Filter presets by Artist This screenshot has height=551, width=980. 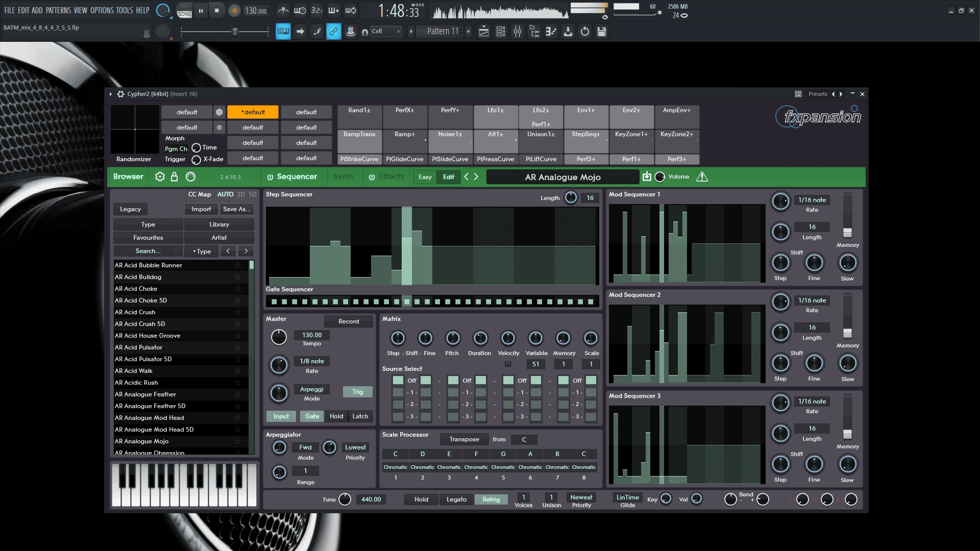tap(219, 238)
